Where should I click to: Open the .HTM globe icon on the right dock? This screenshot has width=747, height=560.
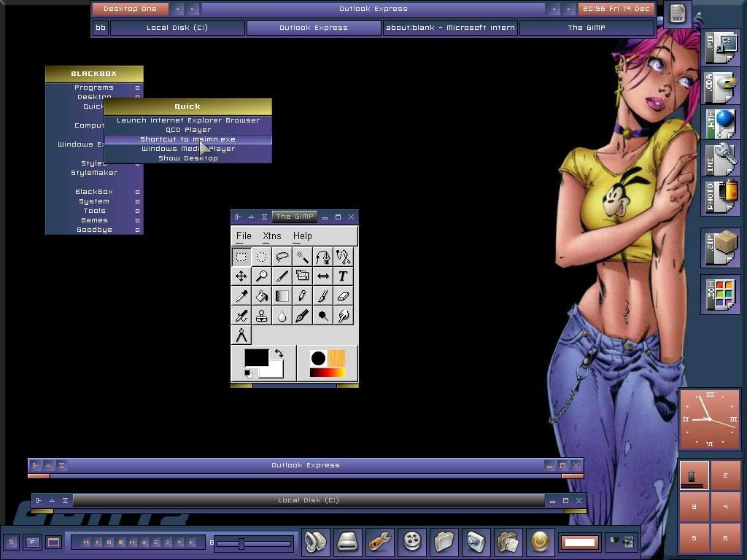(721, 124)
